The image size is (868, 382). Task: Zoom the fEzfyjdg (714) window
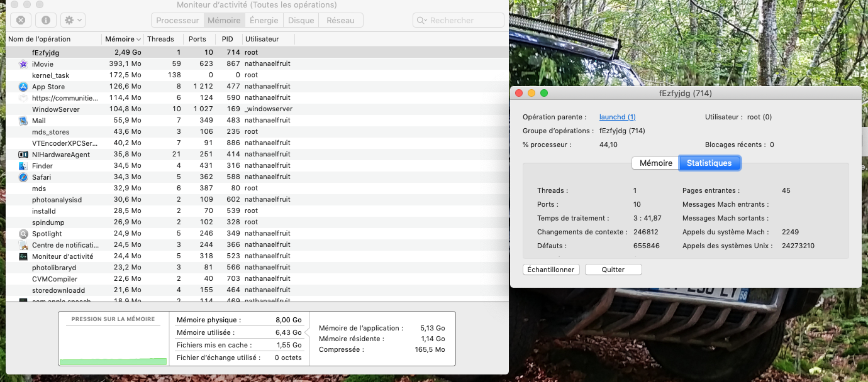coord(544,93)
